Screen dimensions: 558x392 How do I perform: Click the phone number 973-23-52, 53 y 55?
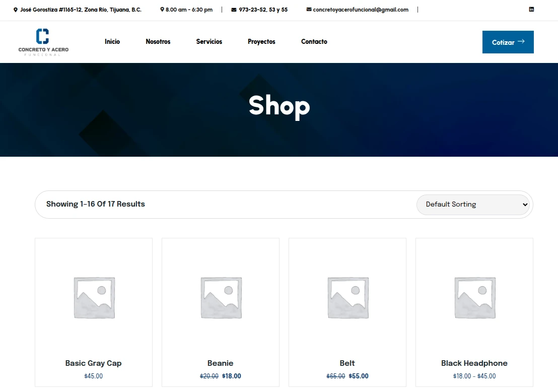click(x=263, y=10)
